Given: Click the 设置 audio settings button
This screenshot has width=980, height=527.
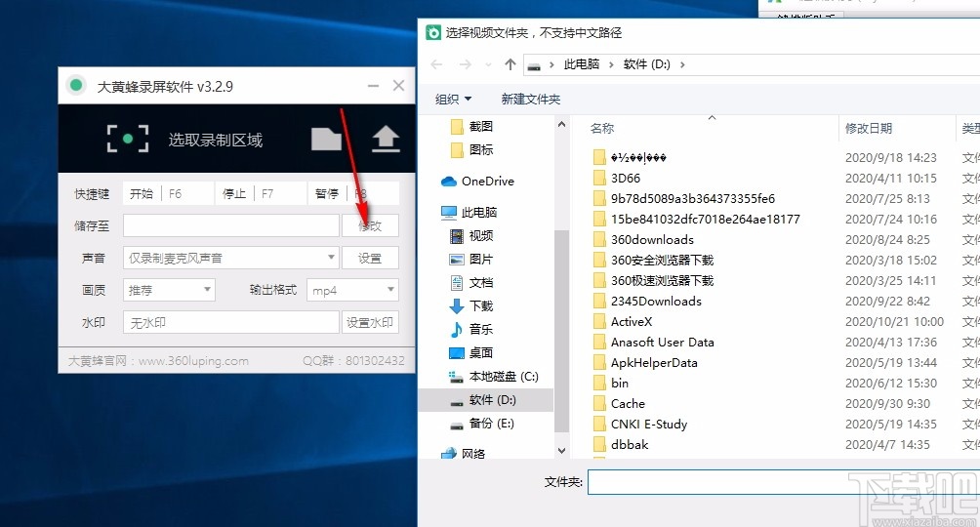Looking at the screenshot, I should (x=370, y=258).
